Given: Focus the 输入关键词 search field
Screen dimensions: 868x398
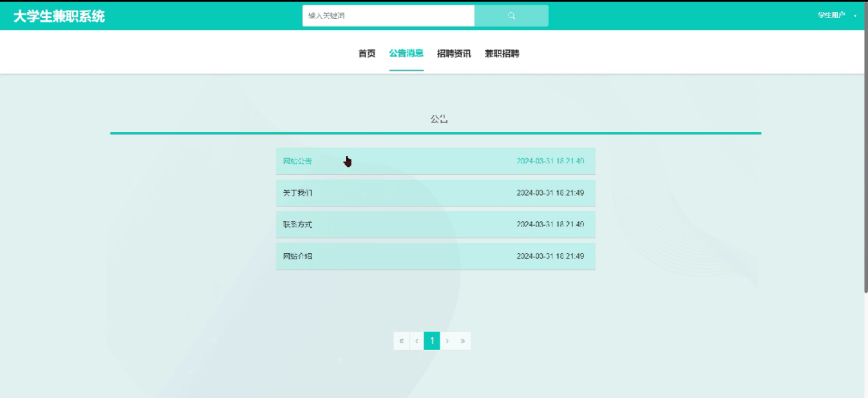Looking at the screenshot, I should (x=388, y=15).
